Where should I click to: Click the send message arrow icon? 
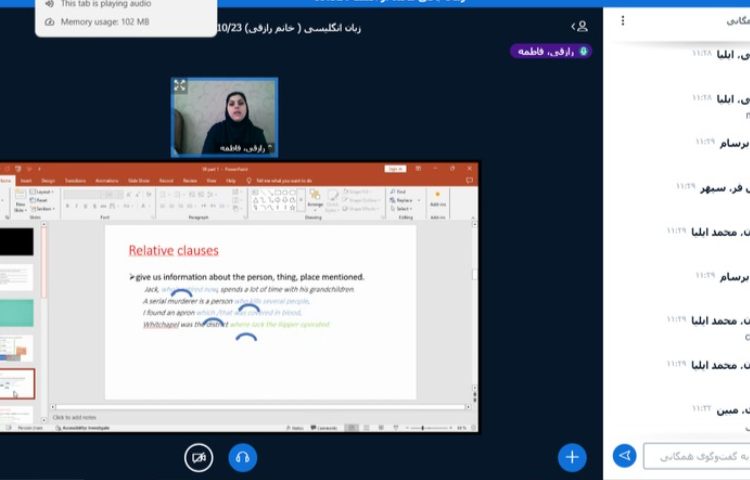coord(625,456)
